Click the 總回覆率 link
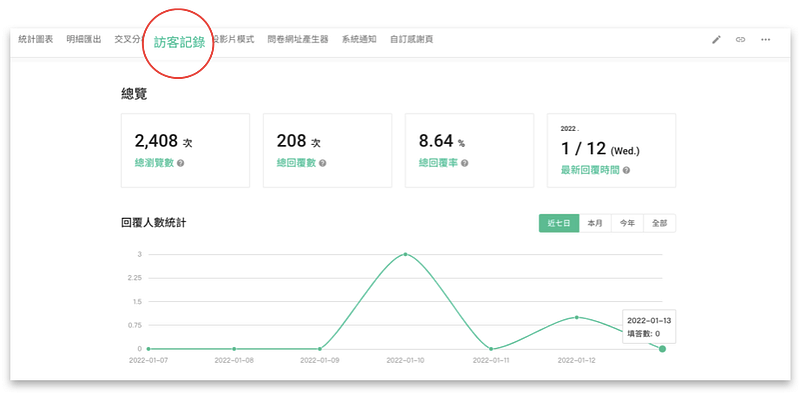Screen dimensions: 800x400 438,163
